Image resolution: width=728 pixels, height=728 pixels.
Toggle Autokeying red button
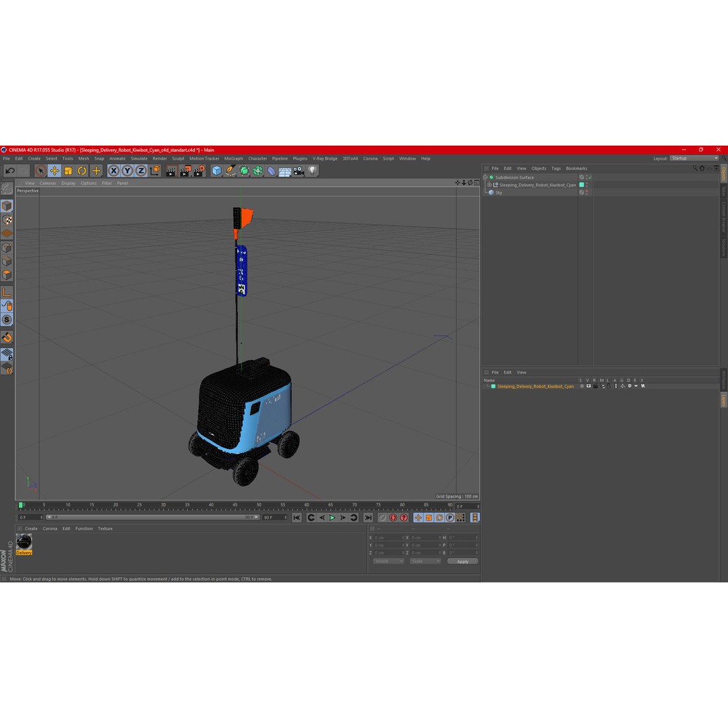pyautogui.click(x=393, y=518)
